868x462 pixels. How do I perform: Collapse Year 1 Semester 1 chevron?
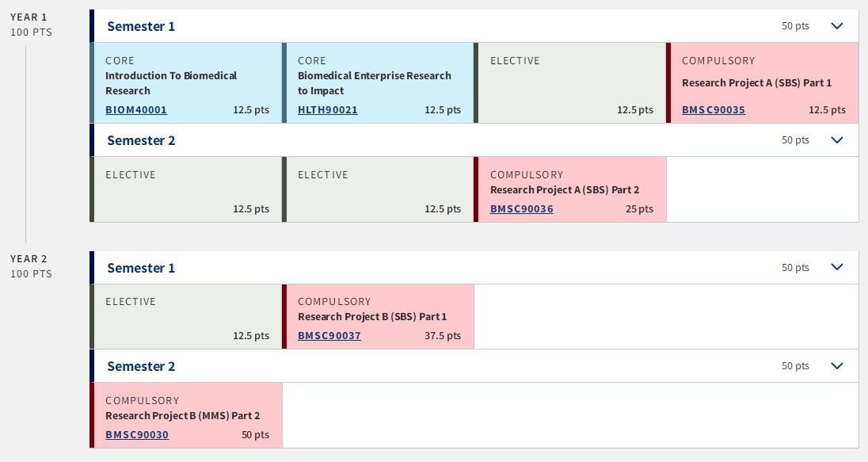pos(837,26)
